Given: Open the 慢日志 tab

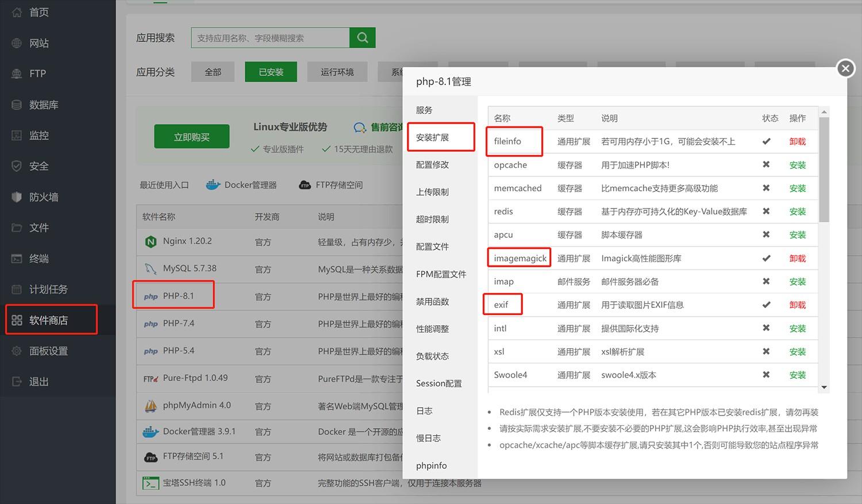Looking at the screenshot, I should coord(429,438).
